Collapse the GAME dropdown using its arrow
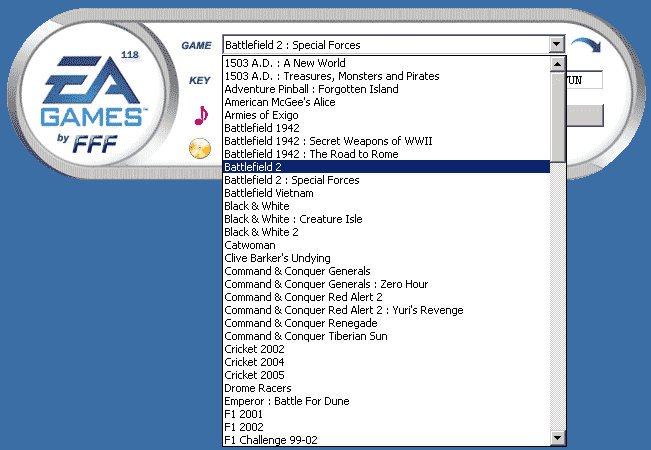651x450 pixels. pyautogui.click(x=556, y=45)
